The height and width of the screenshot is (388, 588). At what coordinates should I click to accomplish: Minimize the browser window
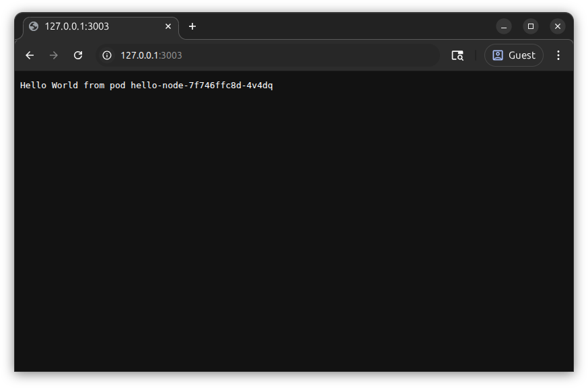[504, 26]
